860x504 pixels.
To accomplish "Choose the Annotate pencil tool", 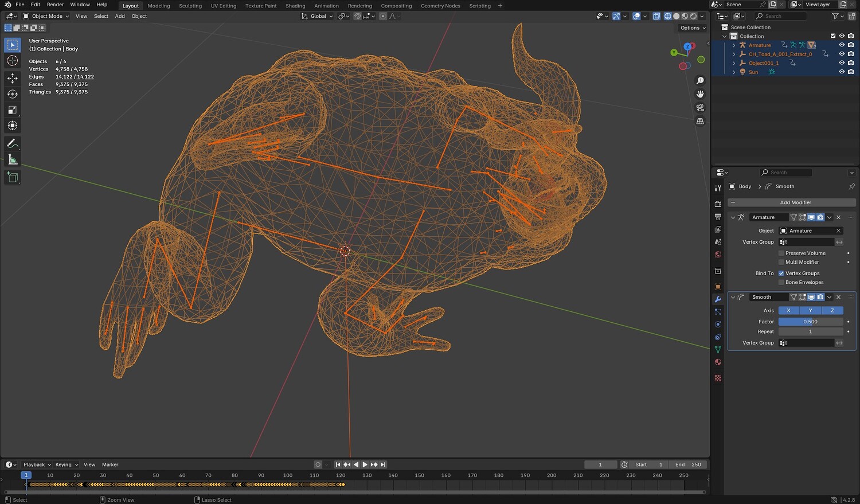I will pos(12,144).
